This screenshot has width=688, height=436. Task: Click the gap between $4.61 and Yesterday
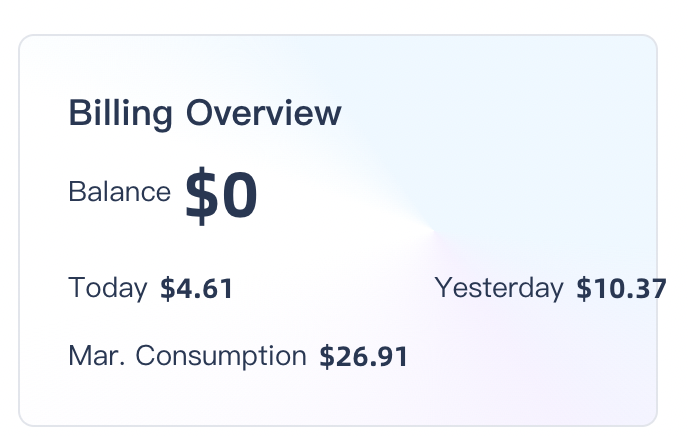click(x=333, y=290)
